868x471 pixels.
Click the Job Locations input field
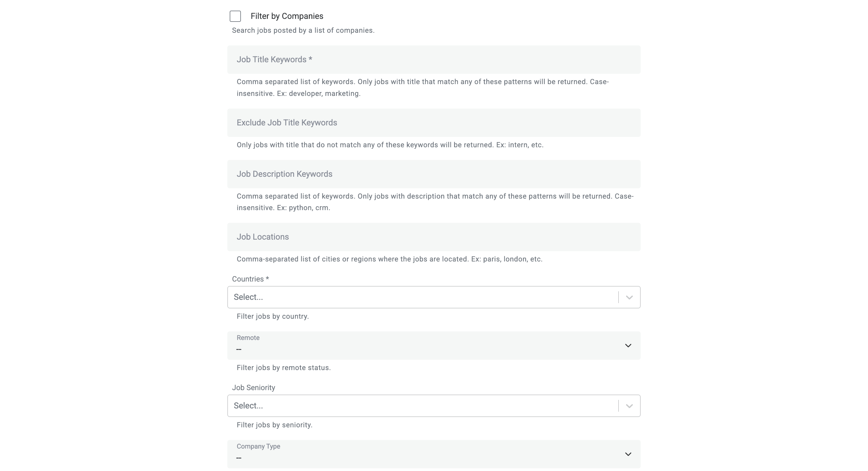pyautogui.click(x=434, y=236)
